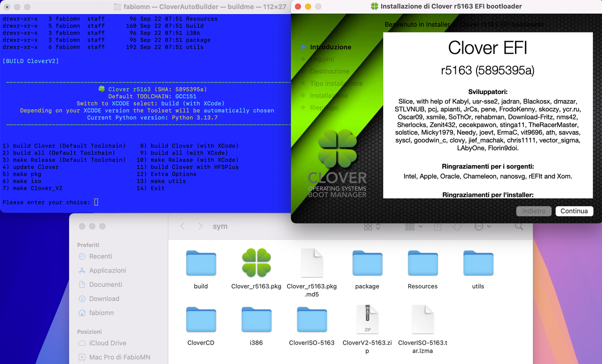Click the Download icon in Finder sidebar
This screenshot has width=602, height=364.
[x=82, y=299]
